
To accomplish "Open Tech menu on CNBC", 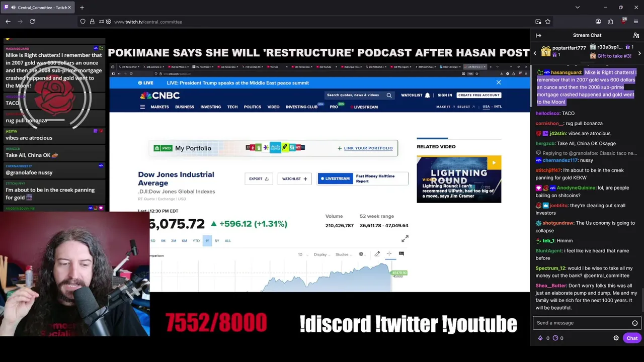I will [232, 107].
